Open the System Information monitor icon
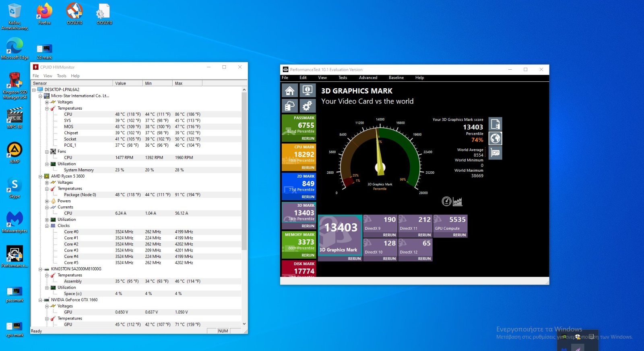644x351 pixels. point(308,91)
